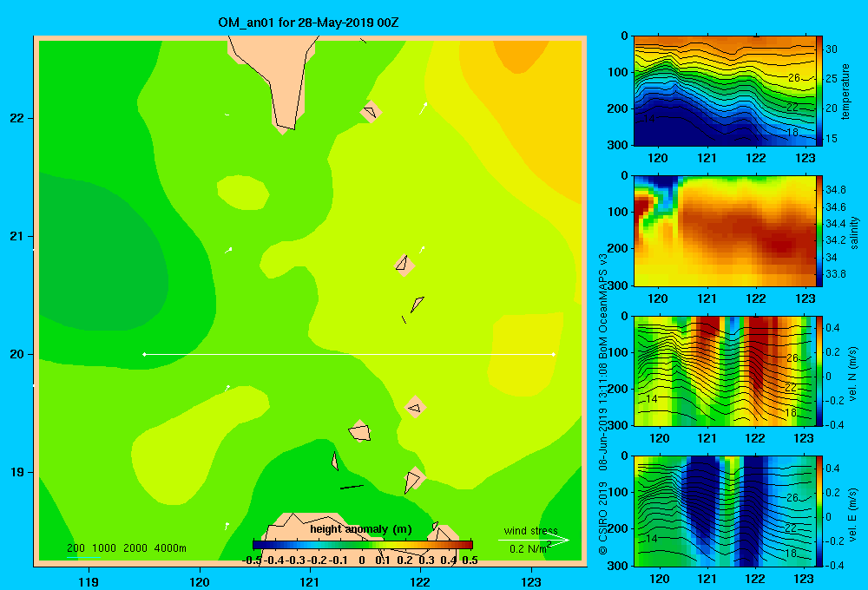Click the "300" depth label of temperature panel

pos(618,145)
